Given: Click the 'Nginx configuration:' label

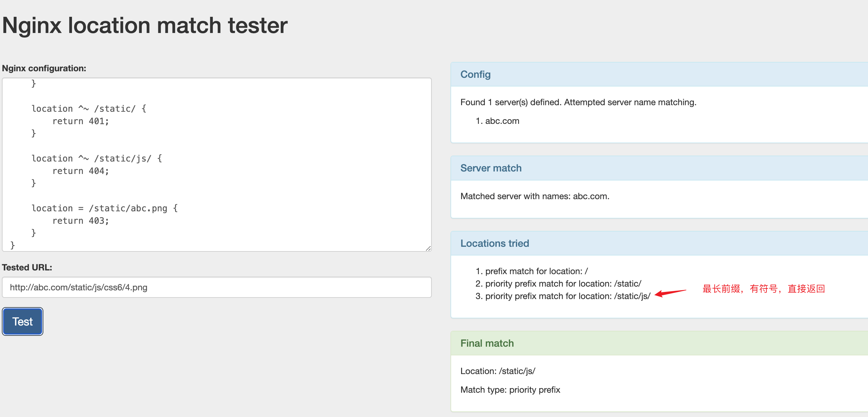Looking at the screenshot, I should (x=44, y=68).
